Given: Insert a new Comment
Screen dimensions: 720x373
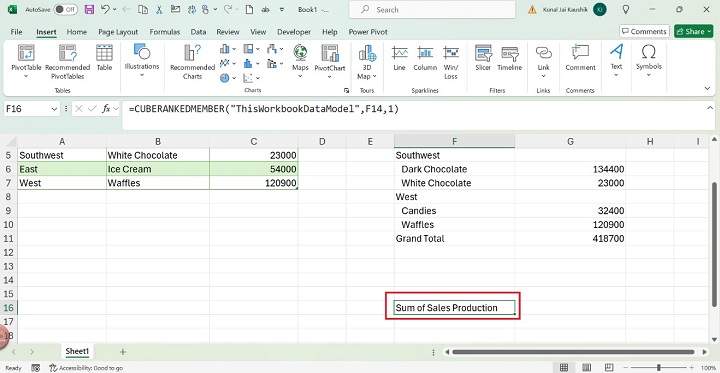Looking at the screenshot, I should 580,58.
